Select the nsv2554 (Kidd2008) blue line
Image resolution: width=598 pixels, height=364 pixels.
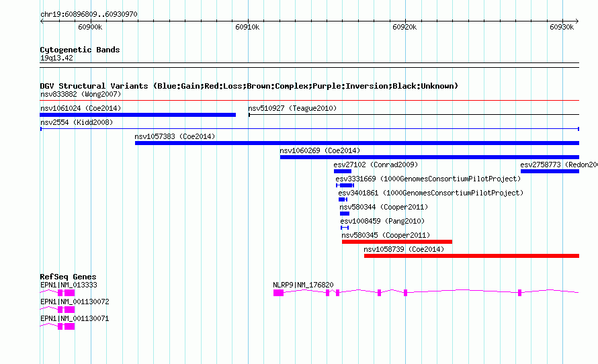pos(309,129)
